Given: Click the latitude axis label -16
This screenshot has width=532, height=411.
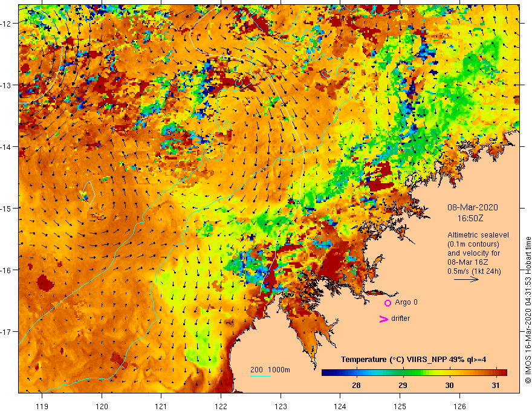Looking at the screenshot, I should pos(7,270).
